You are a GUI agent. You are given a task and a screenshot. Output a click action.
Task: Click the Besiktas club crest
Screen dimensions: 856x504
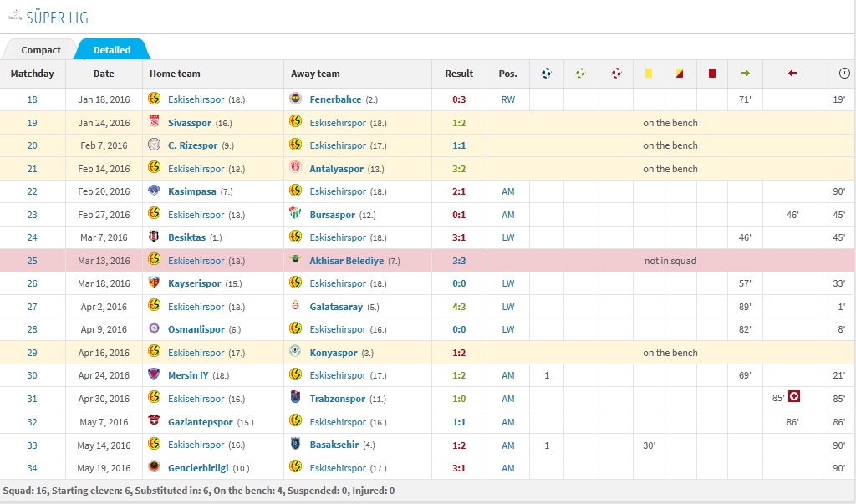pos(155,237)
